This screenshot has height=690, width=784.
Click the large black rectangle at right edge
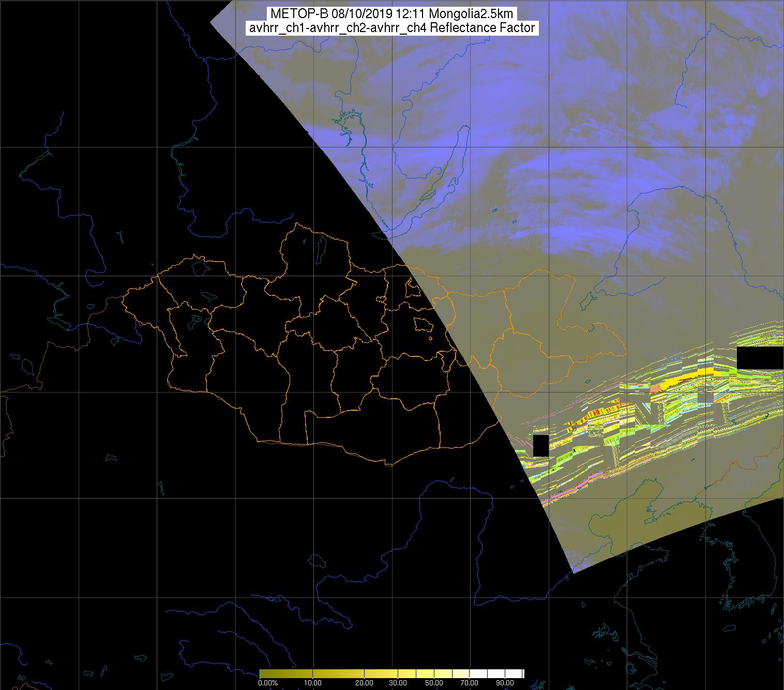pos(760,358)
